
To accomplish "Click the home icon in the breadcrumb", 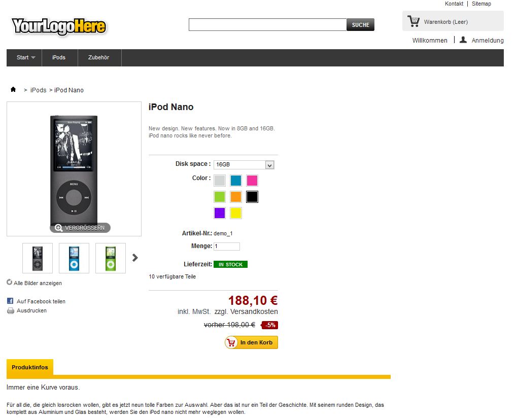I will [13, 89].
